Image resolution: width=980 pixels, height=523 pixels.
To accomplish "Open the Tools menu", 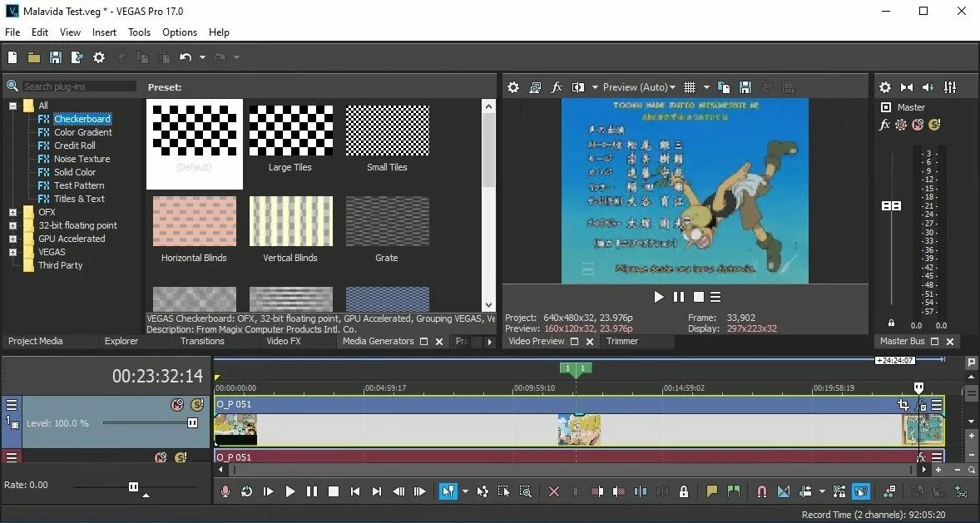I will tap(140, 32).
